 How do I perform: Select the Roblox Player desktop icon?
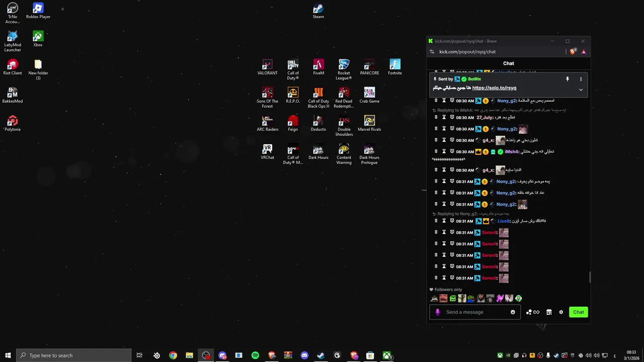pos(38,11)
